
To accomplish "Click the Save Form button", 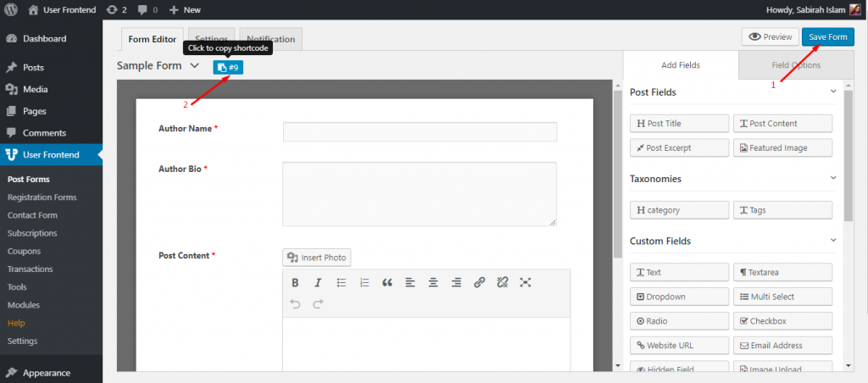I will point(827,37).
